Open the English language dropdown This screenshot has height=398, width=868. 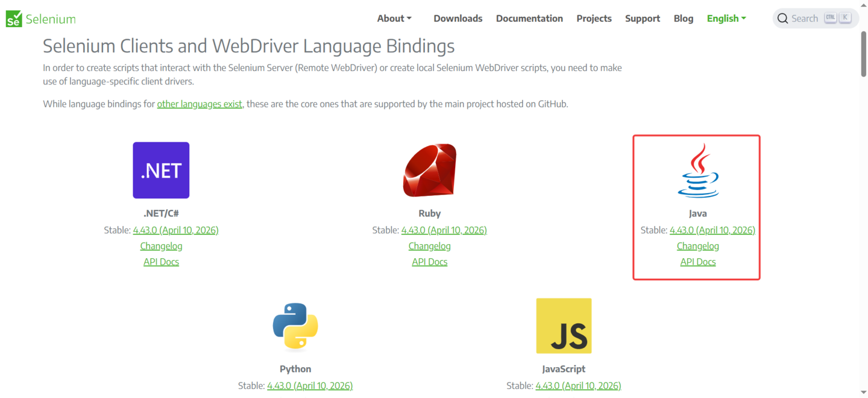tap(726, 19)
